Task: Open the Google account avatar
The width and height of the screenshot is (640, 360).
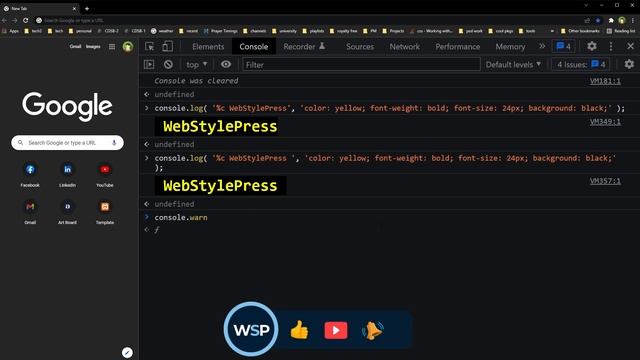Action: (128, 47)
